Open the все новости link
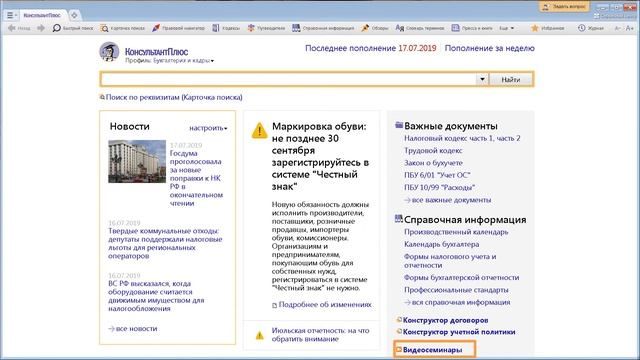 pyautogui.click(x=136, y=329)
